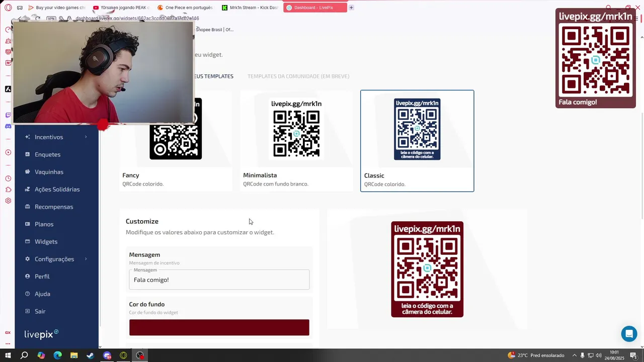644x362 pixels.
Task: Open the weather widget on taskbar
Action: 536,355
